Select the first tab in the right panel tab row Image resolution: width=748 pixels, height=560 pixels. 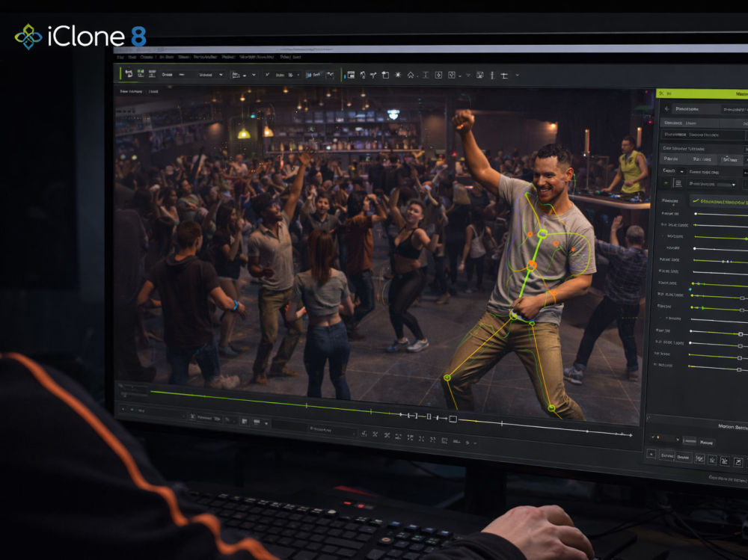tap(671, 159)
